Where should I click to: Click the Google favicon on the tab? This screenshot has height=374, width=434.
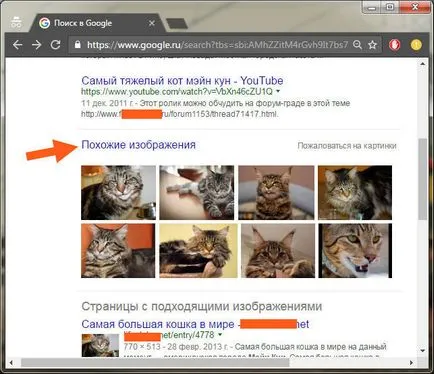coord(44,23)
